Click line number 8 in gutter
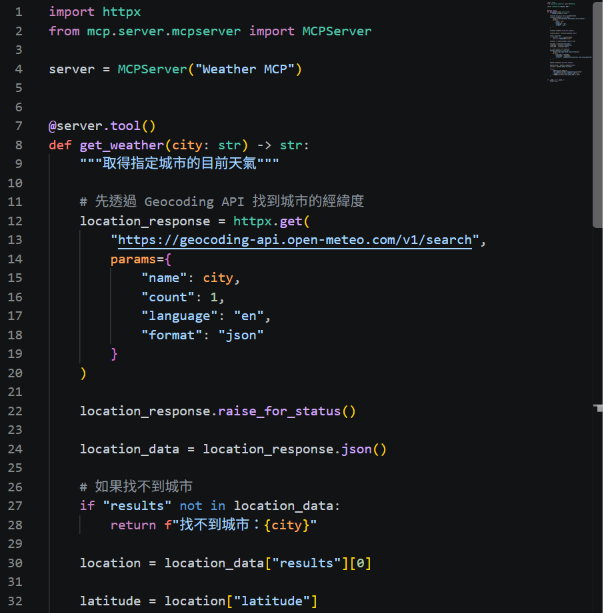603x613 pixels. click(x=18, y=145)
